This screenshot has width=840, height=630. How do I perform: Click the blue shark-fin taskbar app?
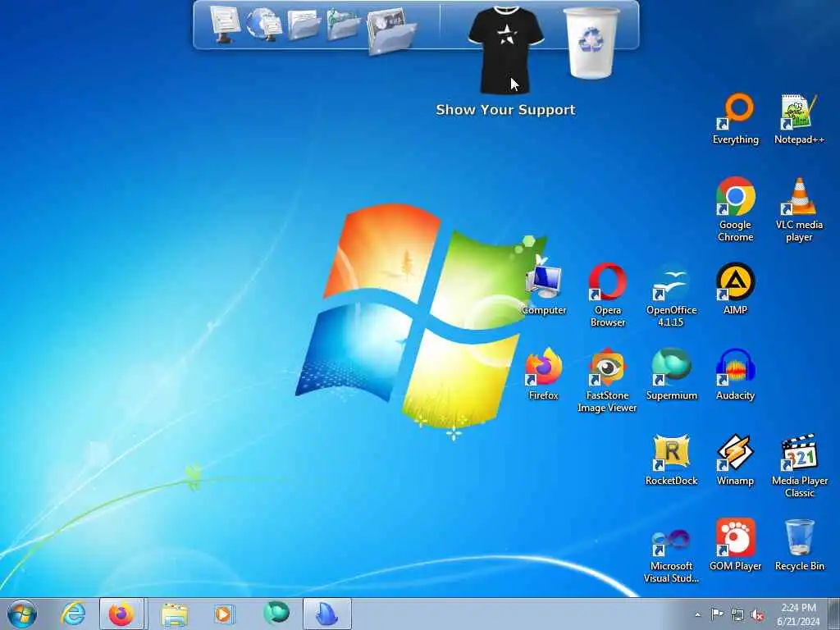(x=327, y=614)
